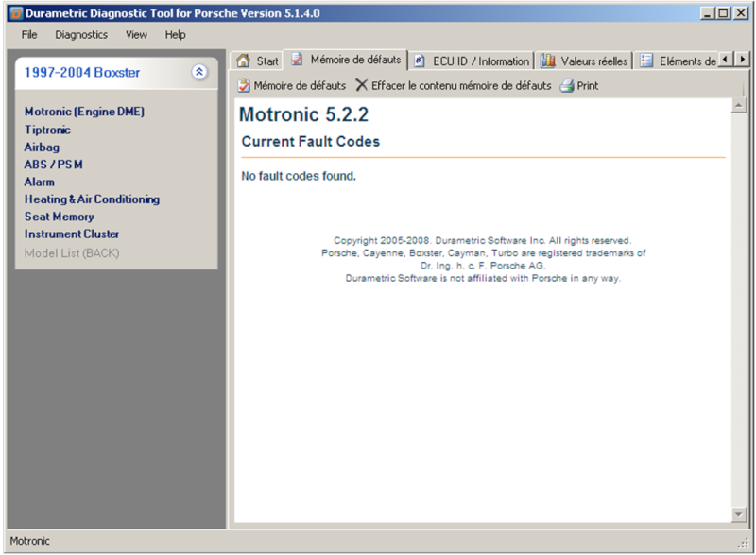Open the Eléments de tab
The height and width of the screenshot is (555, 756).
pos(678,61)
